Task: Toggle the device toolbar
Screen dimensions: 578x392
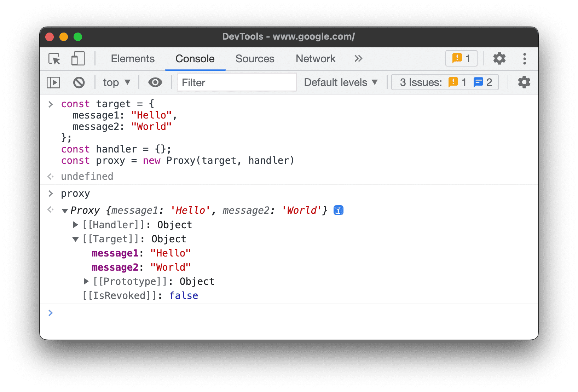Action: tap(78, 59)
